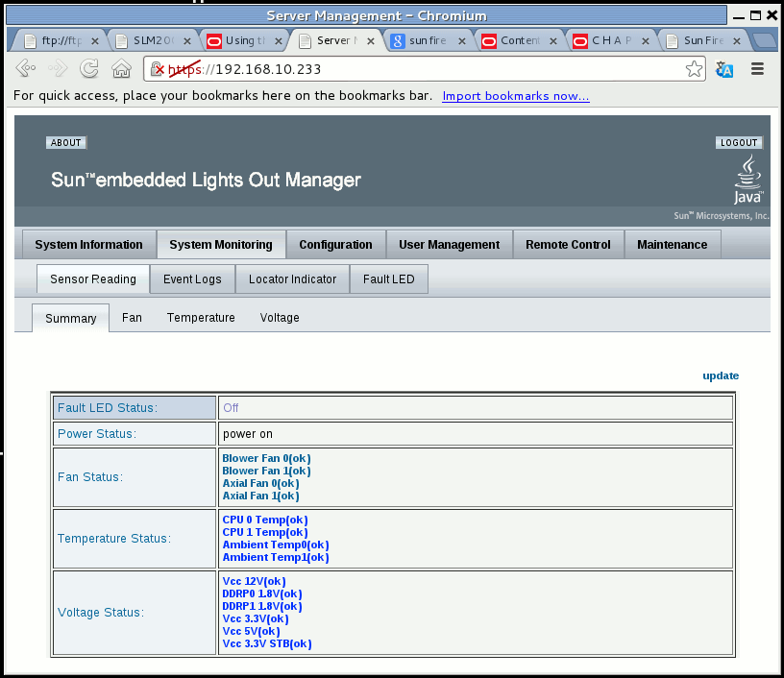Select the Voltage sensor tab
Image resolution: width=784 pixels, height=678 pixels.
(x=280, y=318)
